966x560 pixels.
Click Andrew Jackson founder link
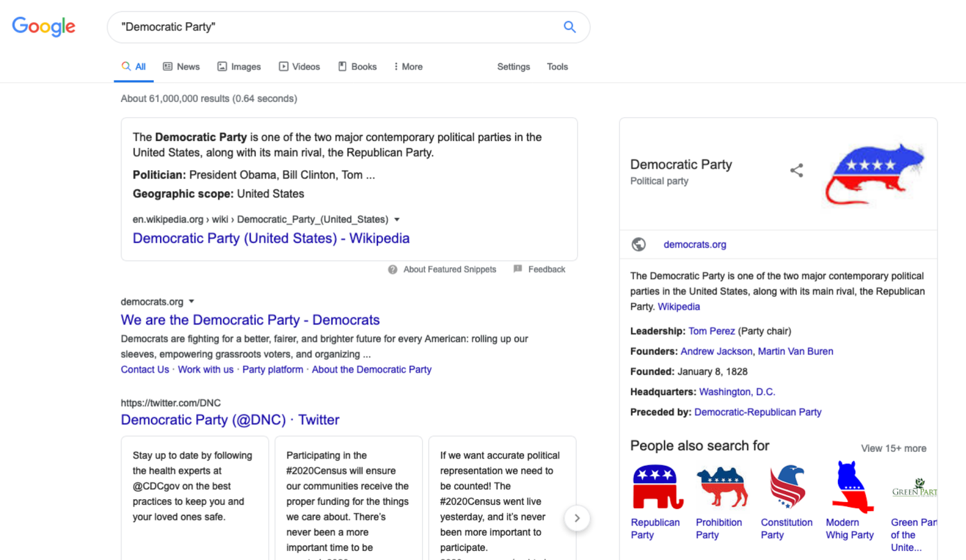click(716, 351)
